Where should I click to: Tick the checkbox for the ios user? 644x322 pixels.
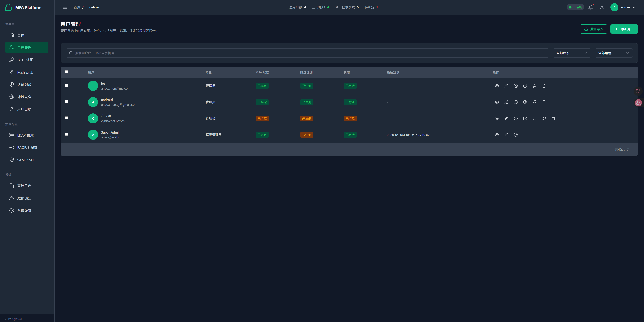tap(66, 85)
